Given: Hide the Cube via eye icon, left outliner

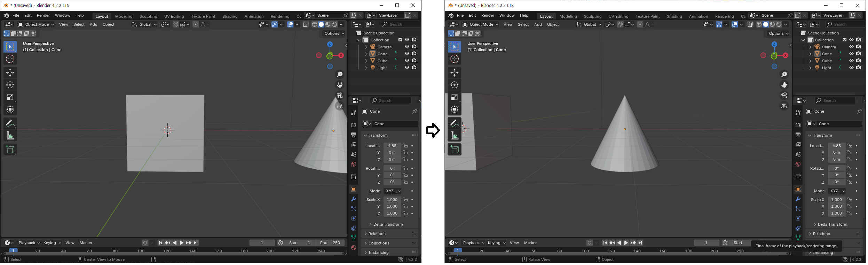Looking at the screenshot, I should (x=407, y=61).
